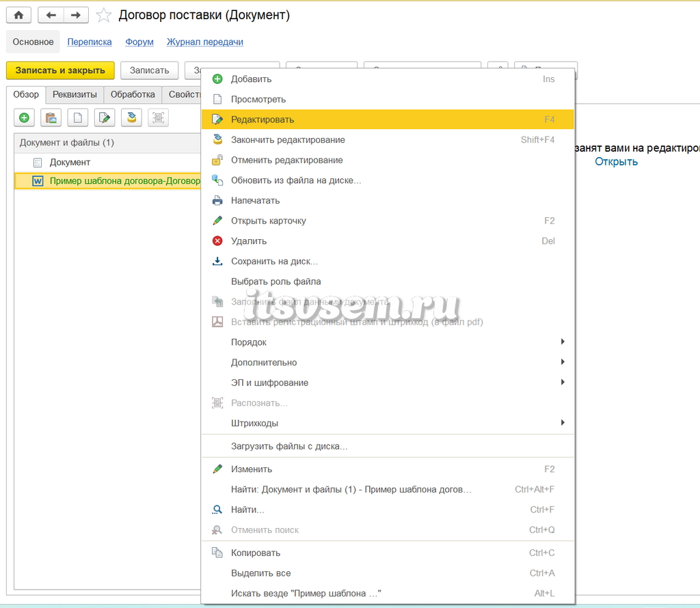
Task: Click the Записать button
Action: pyautogui.click(x=150, y=70)
